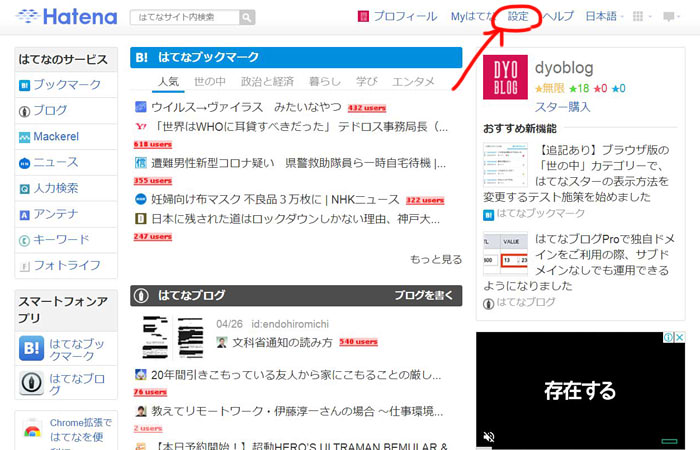Image resolution: width=700 pixels, height=450 pixels.
Task: Click the ad info icon
Action: [x=669, y=337]
